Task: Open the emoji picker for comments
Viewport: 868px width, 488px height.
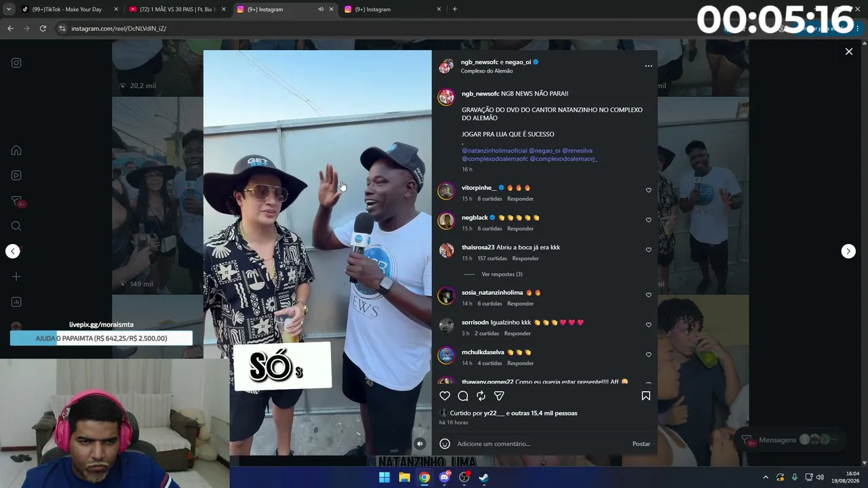Action: 445,444
